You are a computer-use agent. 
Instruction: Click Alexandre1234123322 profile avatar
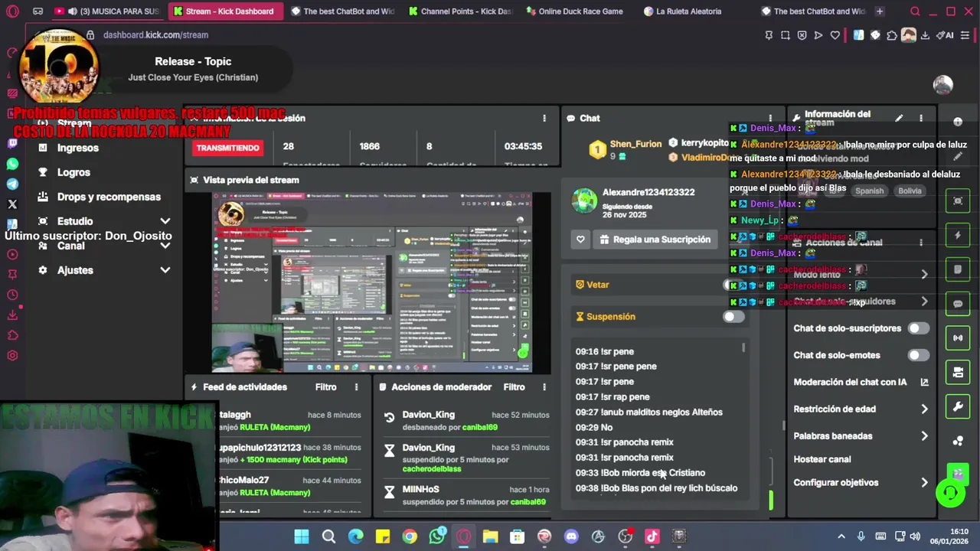(585, 201)
